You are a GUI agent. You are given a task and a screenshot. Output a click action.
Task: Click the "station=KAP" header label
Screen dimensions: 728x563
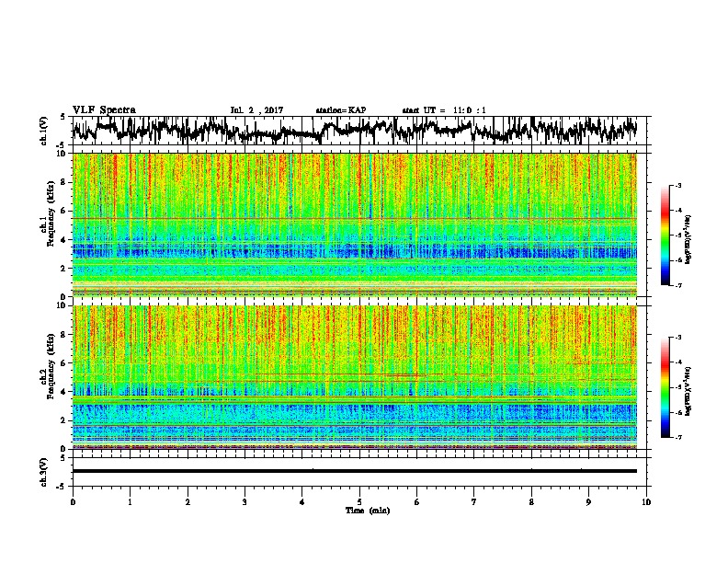pyautogui.click(x=341, y=110)
